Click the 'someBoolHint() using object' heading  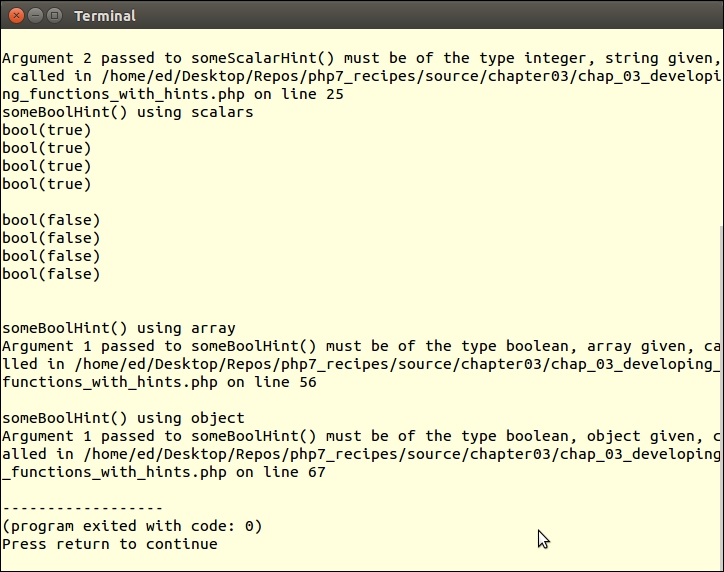123,418
